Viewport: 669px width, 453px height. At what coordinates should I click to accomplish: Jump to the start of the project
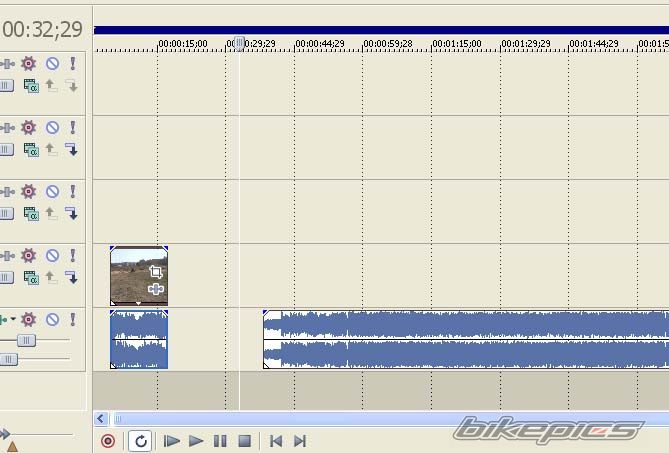click(276, 441)
